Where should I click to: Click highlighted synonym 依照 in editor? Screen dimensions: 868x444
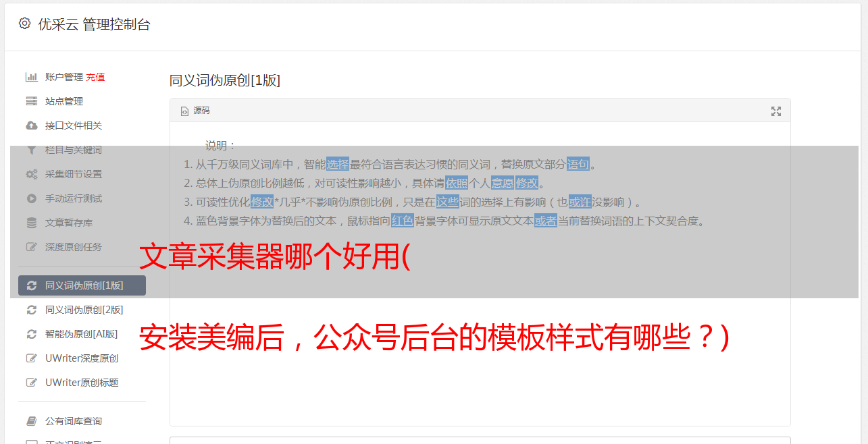tap(457, 183)
